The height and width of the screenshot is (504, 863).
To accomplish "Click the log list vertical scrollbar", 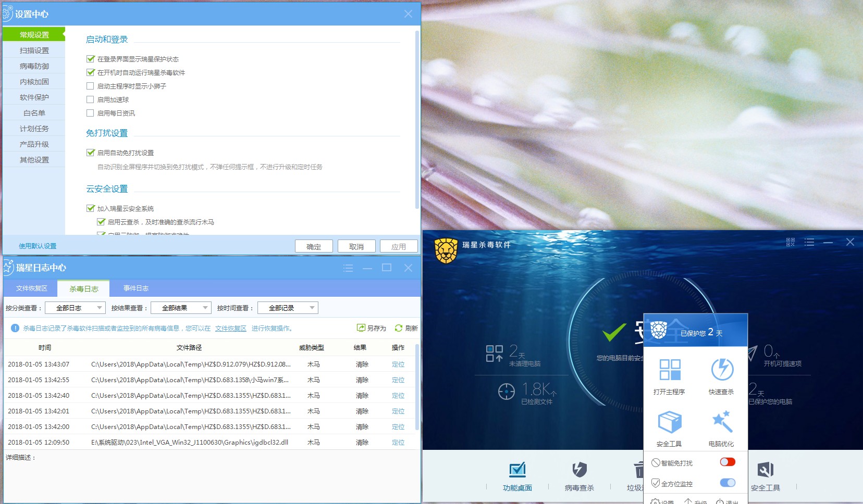I will (x=417, y=387).
